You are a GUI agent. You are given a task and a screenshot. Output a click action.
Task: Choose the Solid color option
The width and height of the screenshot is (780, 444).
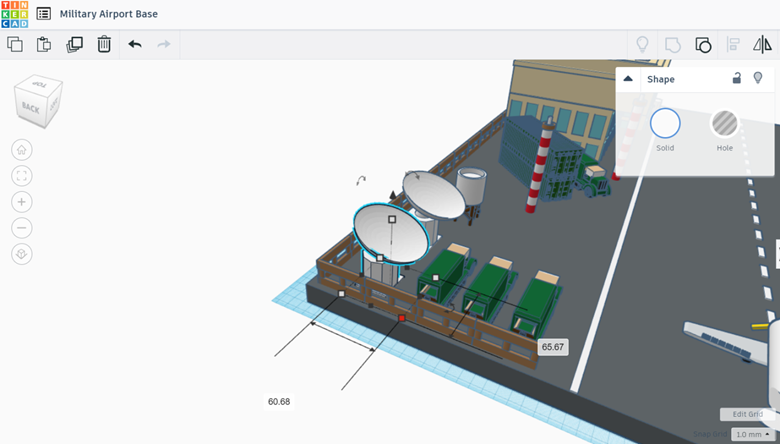(665, 123)
